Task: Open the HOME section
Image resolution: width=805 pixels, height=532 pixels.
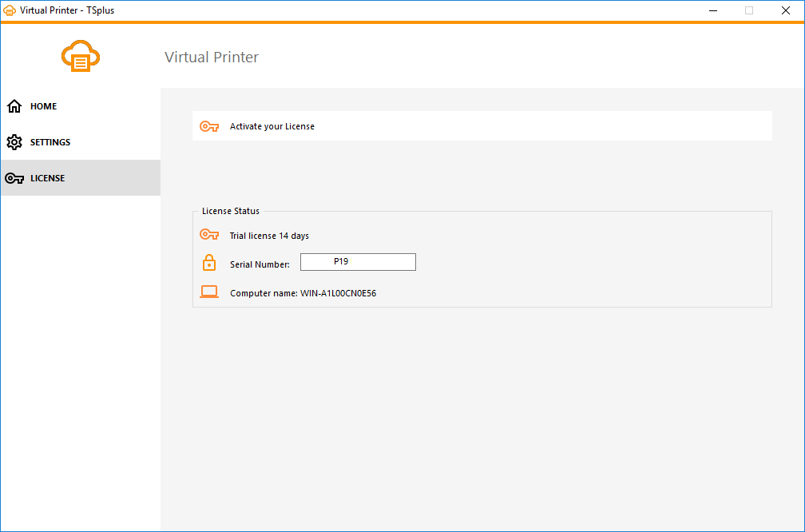Action: click(43, 105)
